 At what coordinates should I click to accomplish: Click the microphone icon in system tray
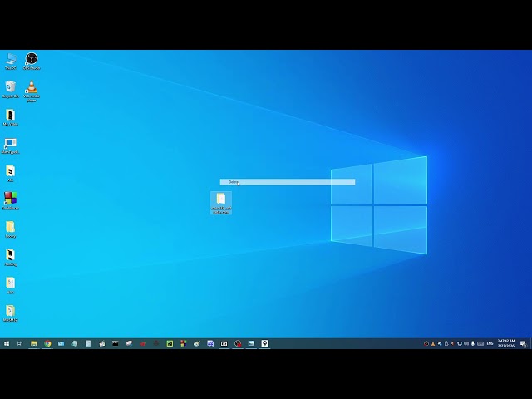(473, 343)
